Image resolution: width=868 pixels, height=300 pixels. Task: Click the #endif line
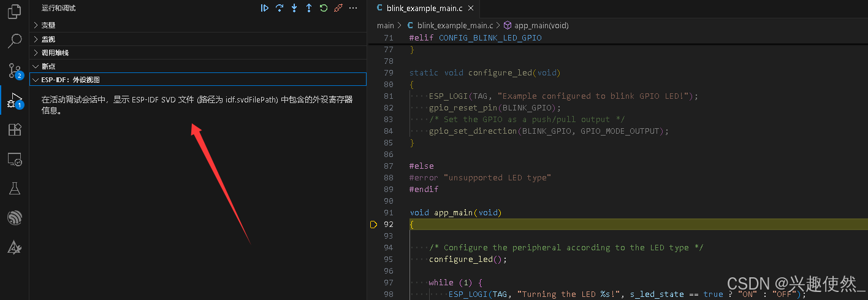[x=424, y=190]
